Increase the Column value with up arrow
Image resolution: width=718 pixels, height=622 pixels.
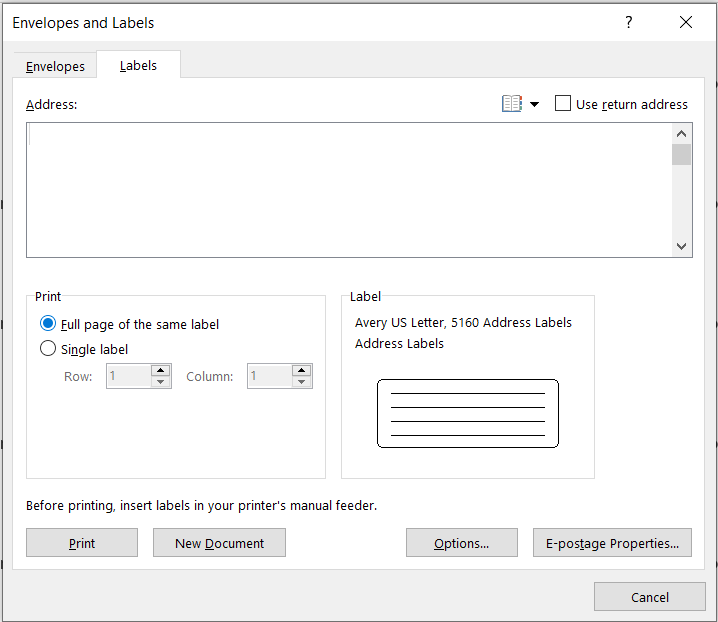(x=302, y=370)
